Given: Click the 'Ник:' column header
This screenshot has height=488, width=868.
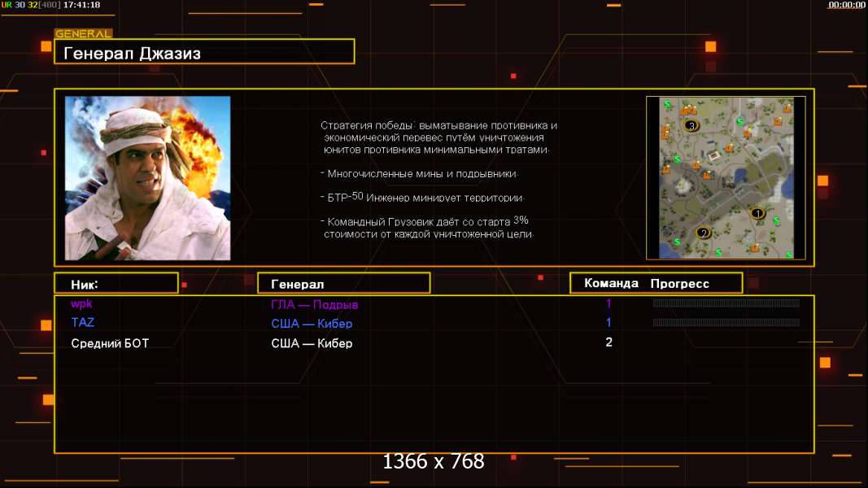Looking at the screenshot, I should pos(116,283).
